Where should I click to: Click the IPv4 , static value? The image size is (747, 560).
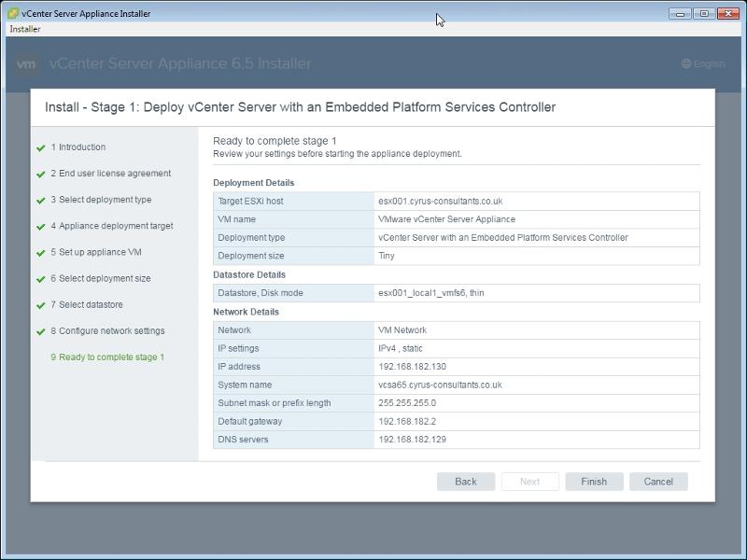click(401, 348)
